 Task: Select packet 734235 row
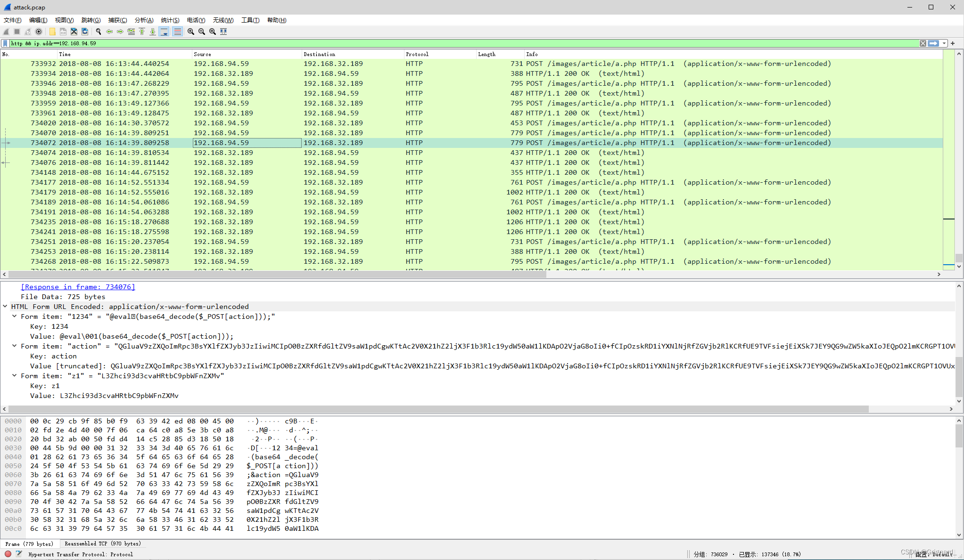coord(471,222)
